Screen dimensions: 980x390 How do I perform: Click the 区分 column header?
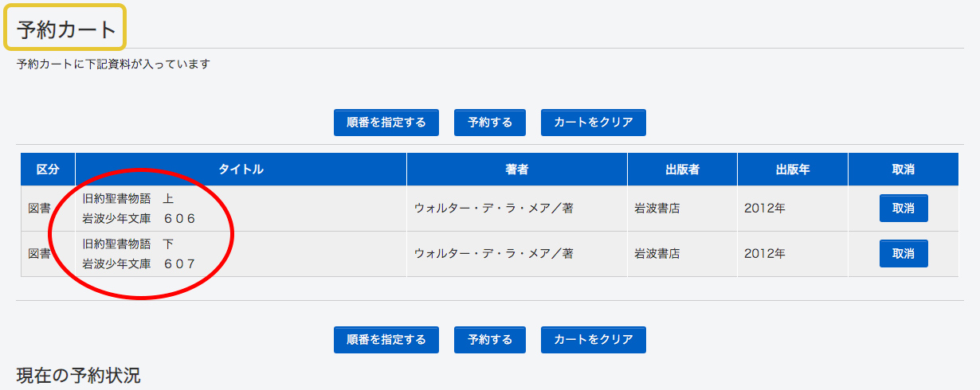(48, 170)
